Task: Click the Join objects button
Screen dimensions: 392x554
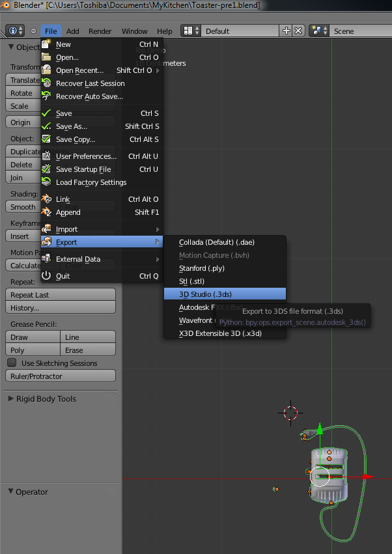Action: click(23, 178)
